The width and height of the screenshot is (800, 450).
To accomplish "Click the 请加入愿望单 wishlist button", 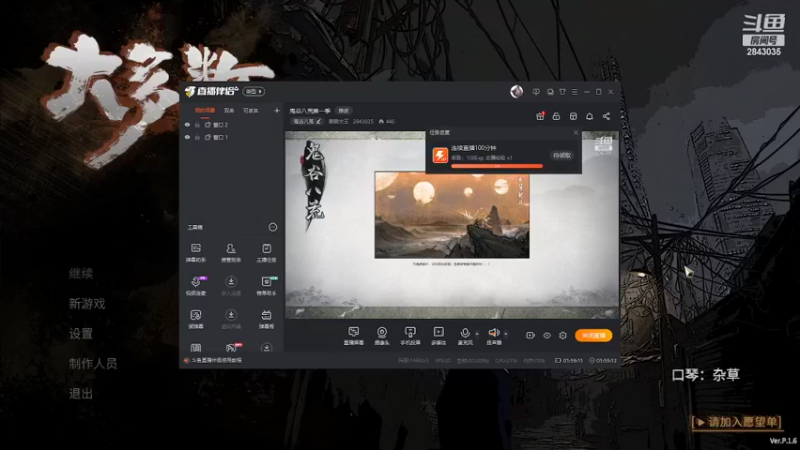I will coord(737,422).
